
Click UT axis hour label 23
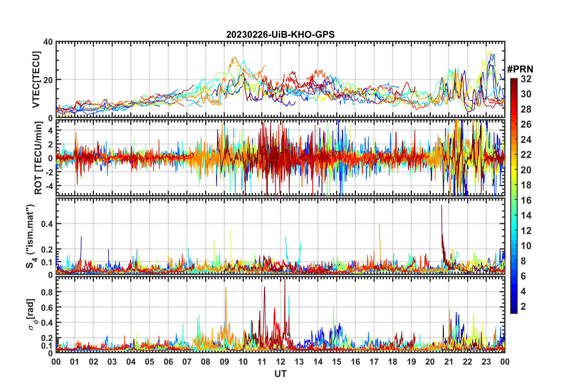(486, 362)
